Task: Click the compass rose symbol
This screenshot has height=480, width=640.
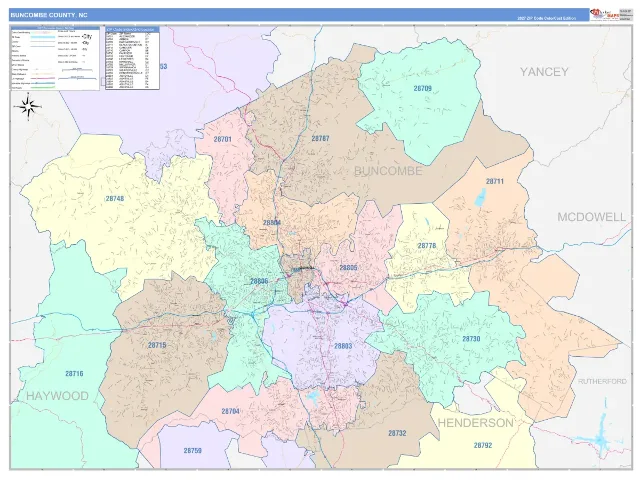Action: tap(28, 107)
